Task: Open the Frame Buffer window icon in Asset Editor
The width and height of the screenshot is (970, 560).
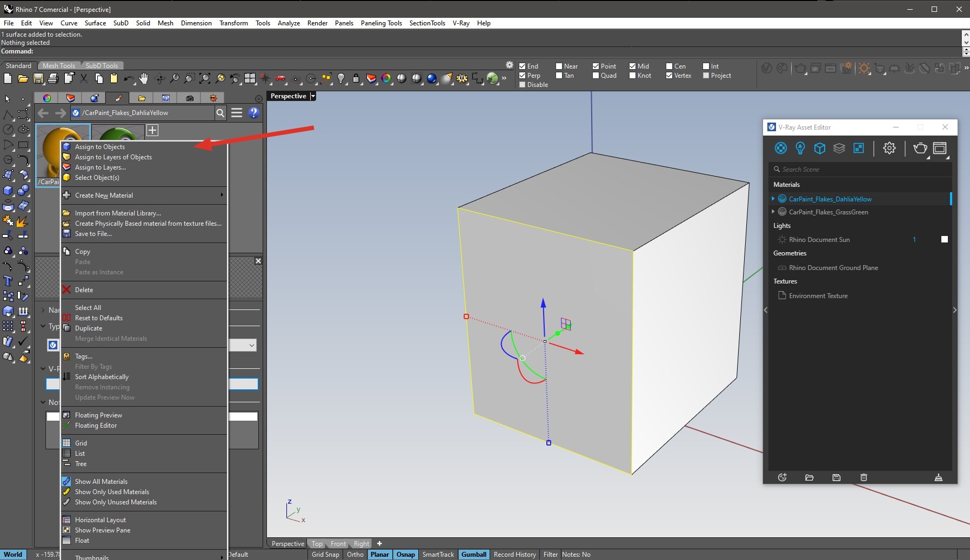Action: click(x=940, y=148)
